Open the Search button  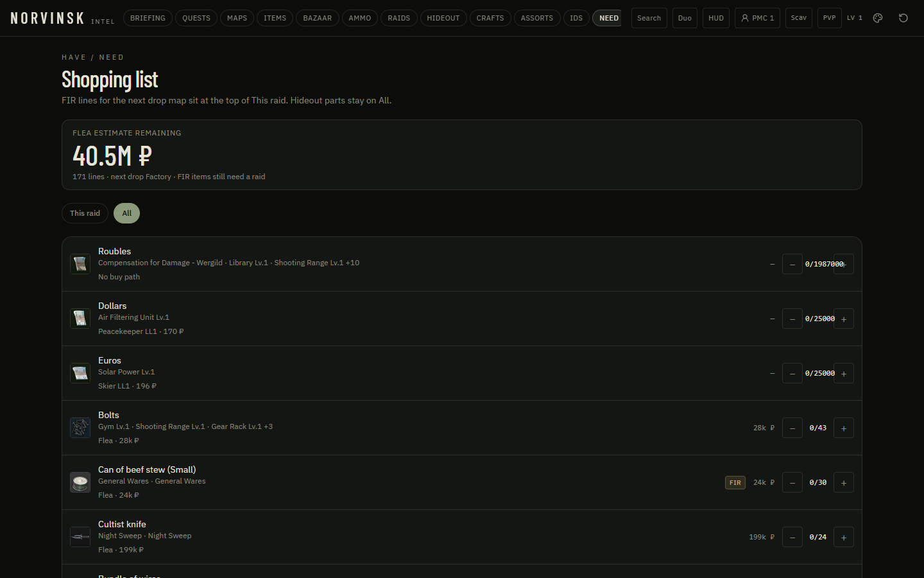(x=649, y=18)
